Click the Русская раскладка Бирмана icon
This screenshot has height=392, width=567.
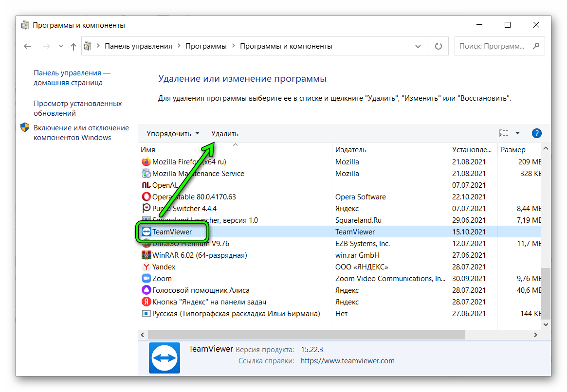point(146,313)
